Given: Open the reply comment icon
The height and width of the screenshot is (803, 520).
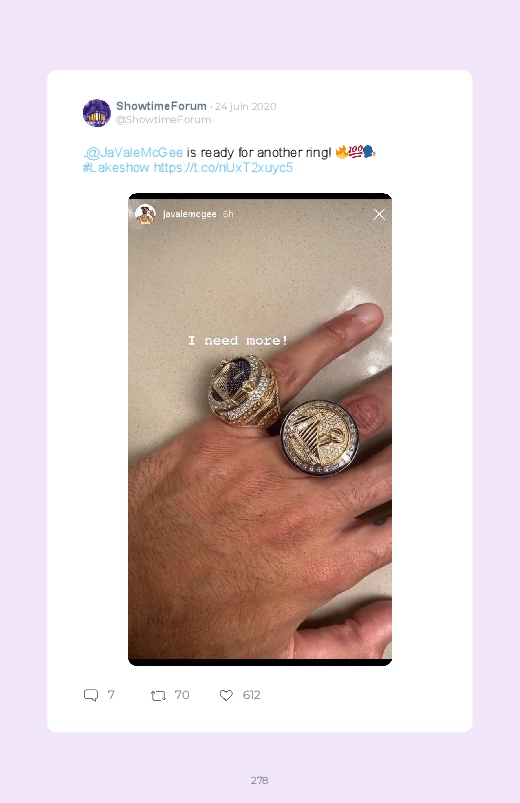Looking at the screenshot, I should click(91, 695).
